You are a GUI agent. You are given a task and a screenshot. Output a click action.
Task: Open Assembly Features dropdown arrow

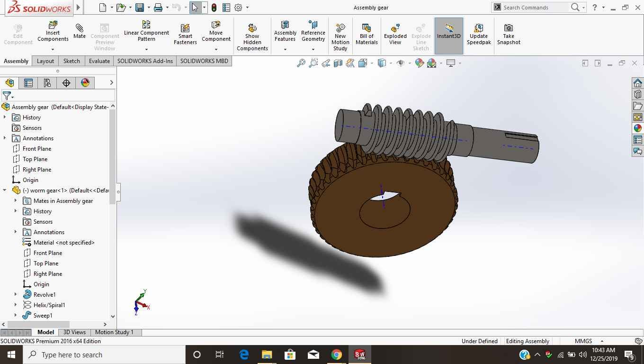pos(285,49)
